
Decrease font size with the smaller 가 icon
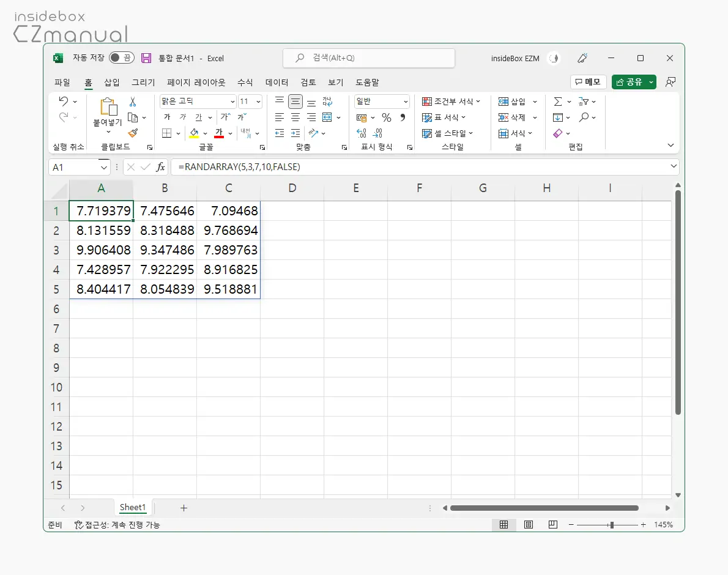242,117
